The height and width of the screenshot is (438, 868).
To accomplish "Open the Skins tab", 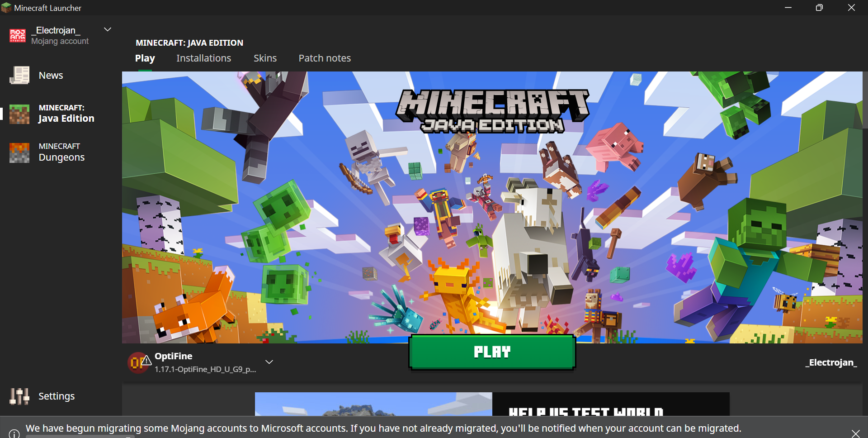I will click(x=265, y=58).
